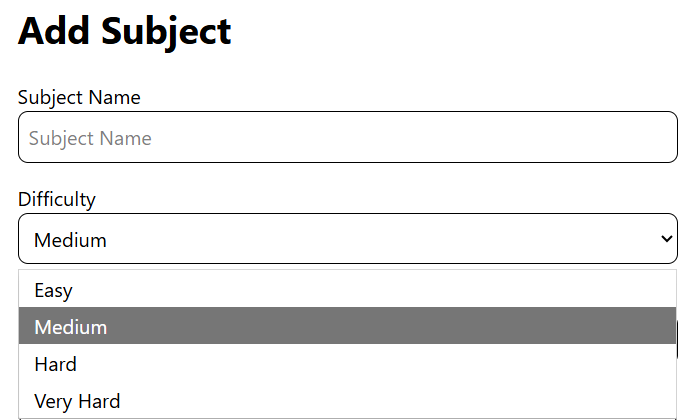
Task: Switch difficulty to Very Hard entry
Action: (347, 400)
